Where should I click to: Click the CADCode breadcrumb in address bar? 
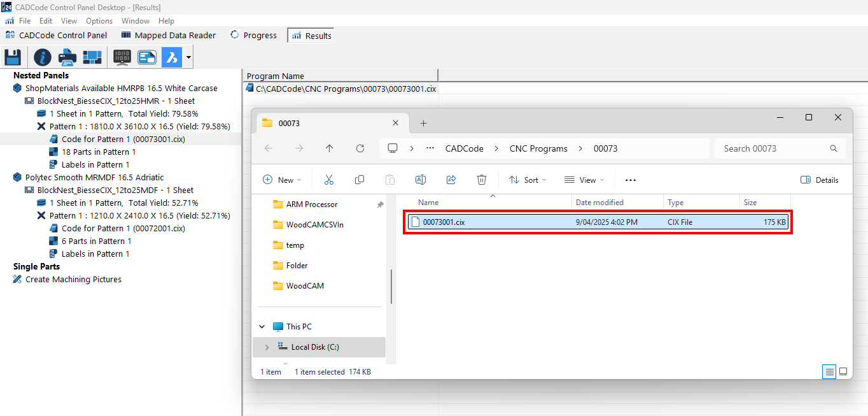(x=464, y=148)
